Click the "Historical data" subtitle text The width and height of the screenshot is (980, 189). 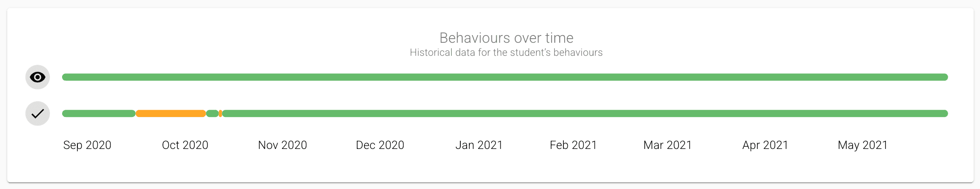pos(506,53)
